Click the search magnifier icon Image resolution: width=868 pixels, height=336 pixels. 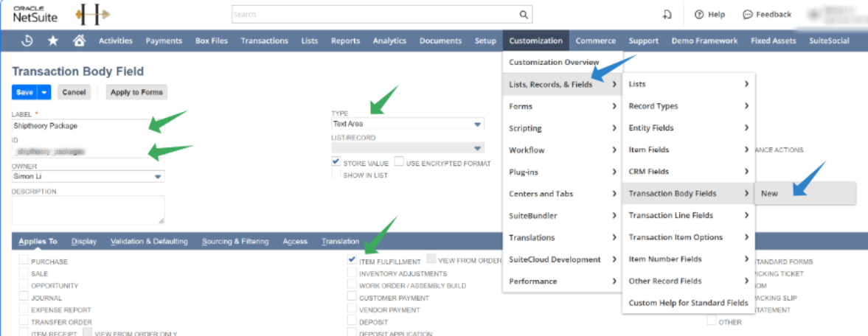523,15
